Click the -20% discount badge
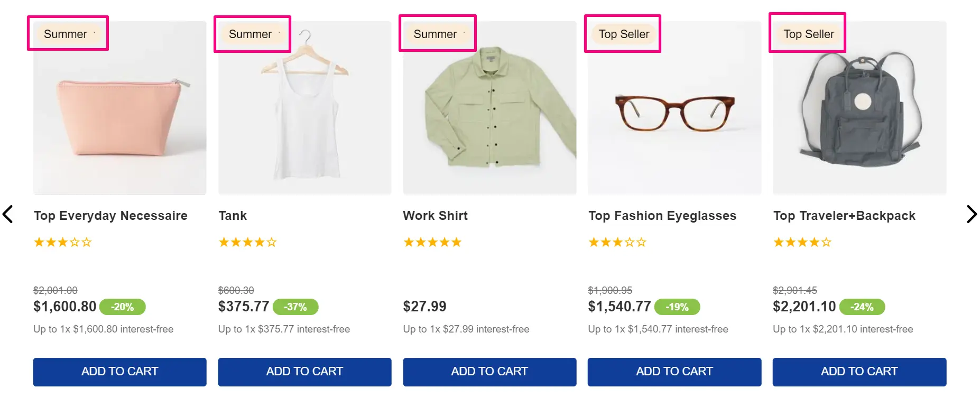 (x=122, y=307)
